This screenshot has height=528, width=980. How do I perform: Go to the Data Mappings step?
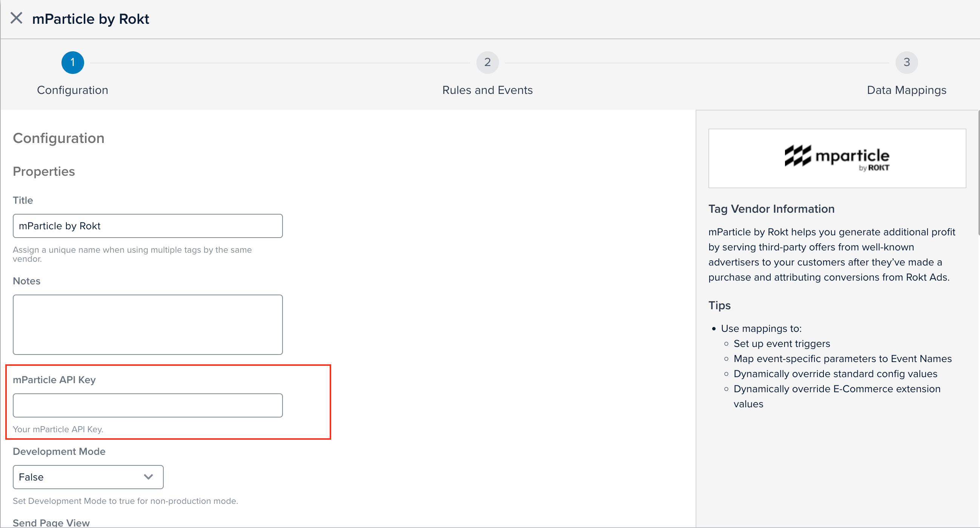point(906,90)
